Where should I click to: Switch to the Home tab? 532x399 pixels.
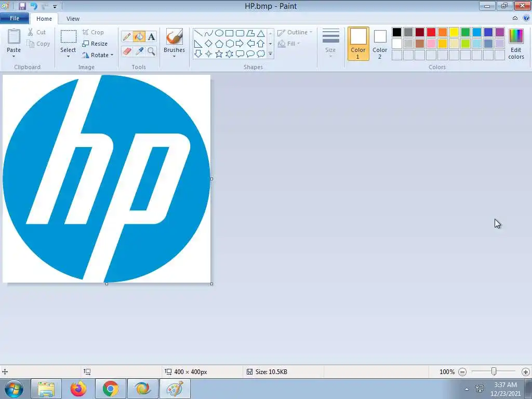click(44, 19)
